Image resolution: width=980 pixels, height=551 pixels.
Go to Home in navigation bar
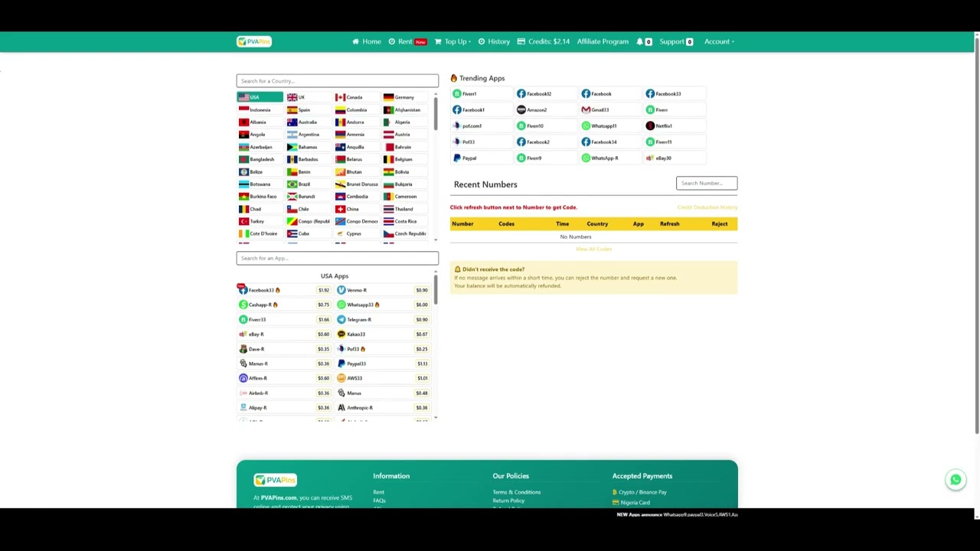367,41
